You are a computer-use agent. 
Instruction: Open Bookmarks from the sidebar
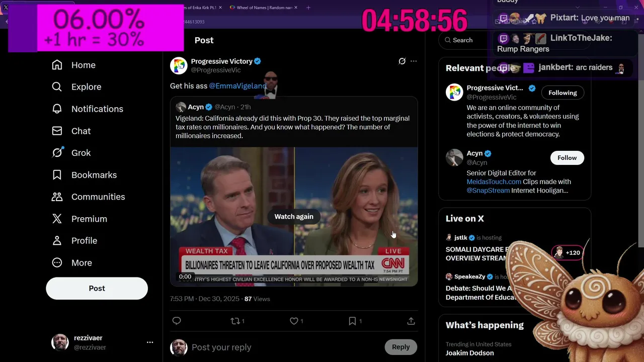pos(84,175)
